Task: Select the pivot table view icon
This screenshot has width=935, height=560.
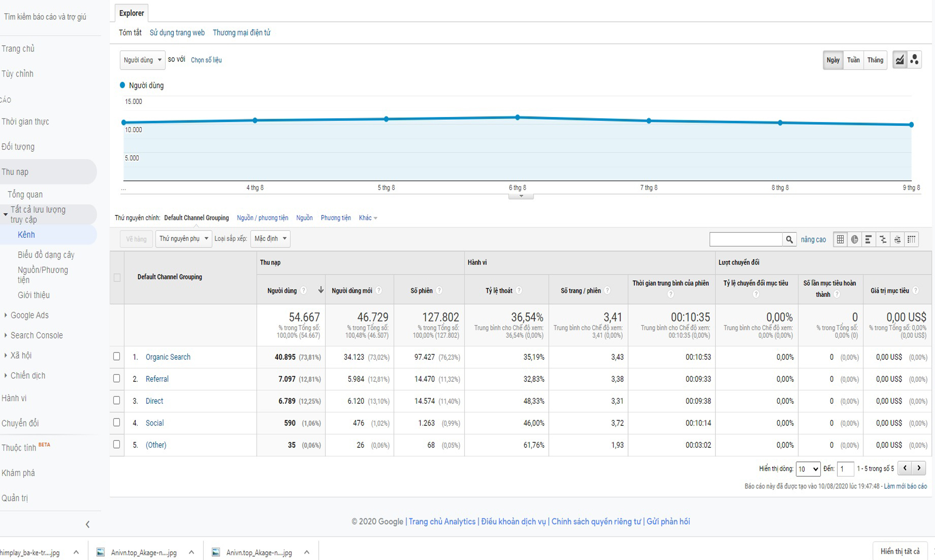Action: pos(911,239)
